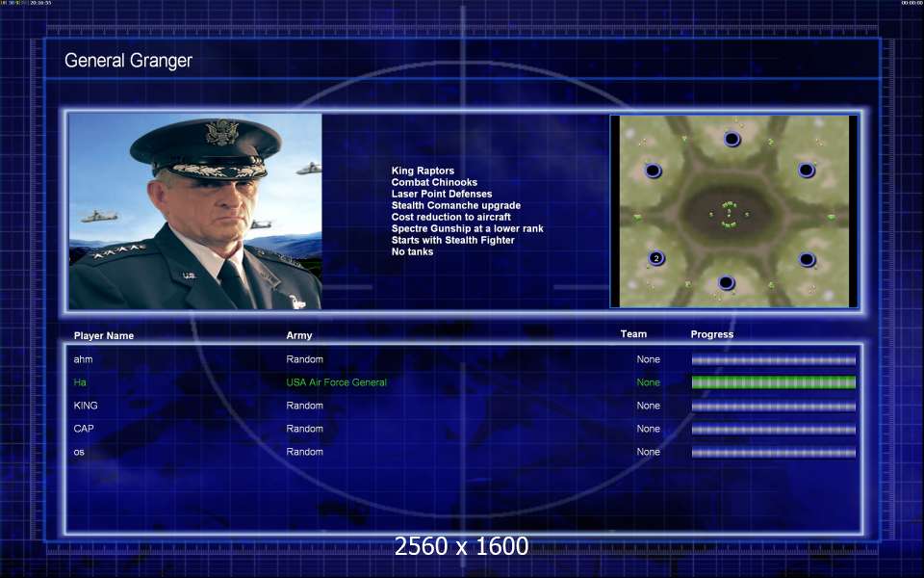The width and height of the screenshot is (924, 578).
Task: Select player name CAP
Action: tap(83, 428)
